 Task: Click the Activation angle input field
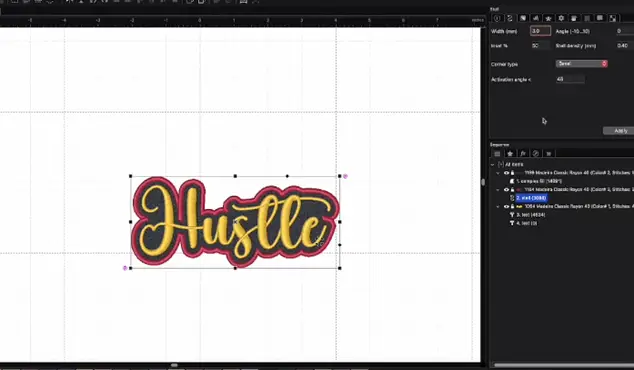[x=570, y=79]
